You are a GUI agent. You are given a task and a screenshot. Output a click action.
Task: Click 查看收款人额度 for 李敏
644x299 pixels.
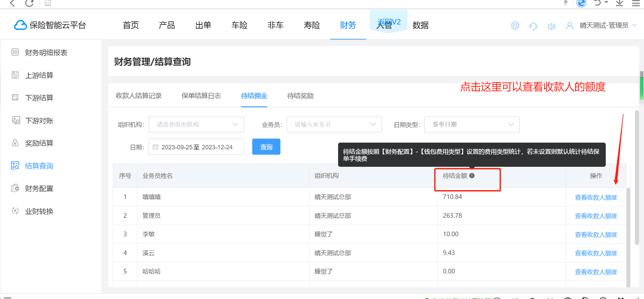click(596, 235)
